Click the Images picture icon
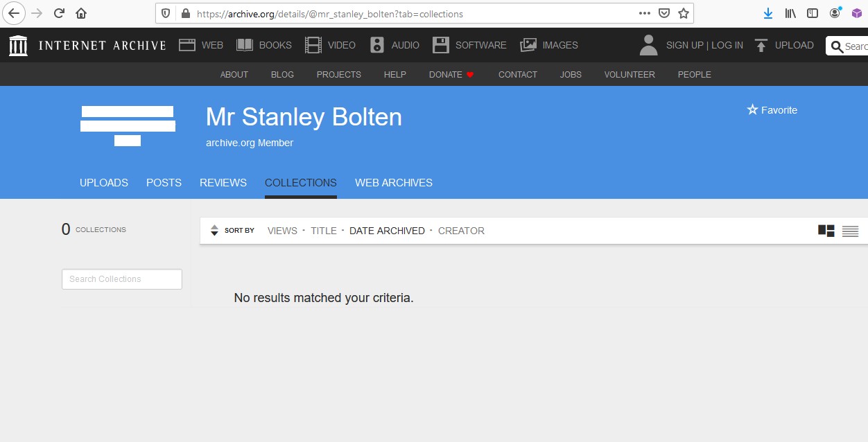868x442 pixels. click(x=528, y=45)
